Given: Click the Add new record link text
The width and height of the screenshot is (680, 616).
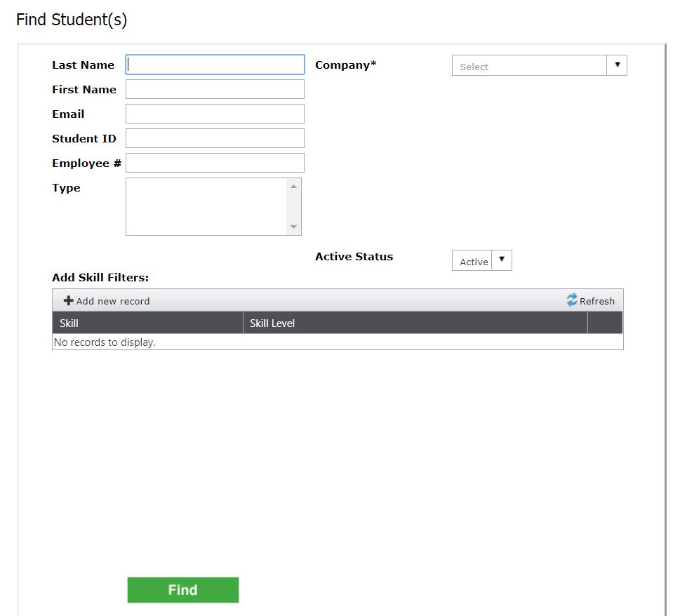Looking at the screenshot, I should click(112, 301).
